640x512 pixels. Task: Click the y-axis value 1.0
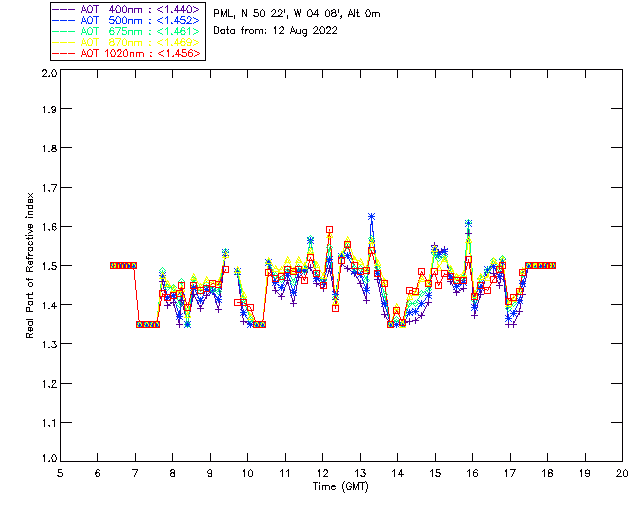pyautogui.click(x=49, y=458)
